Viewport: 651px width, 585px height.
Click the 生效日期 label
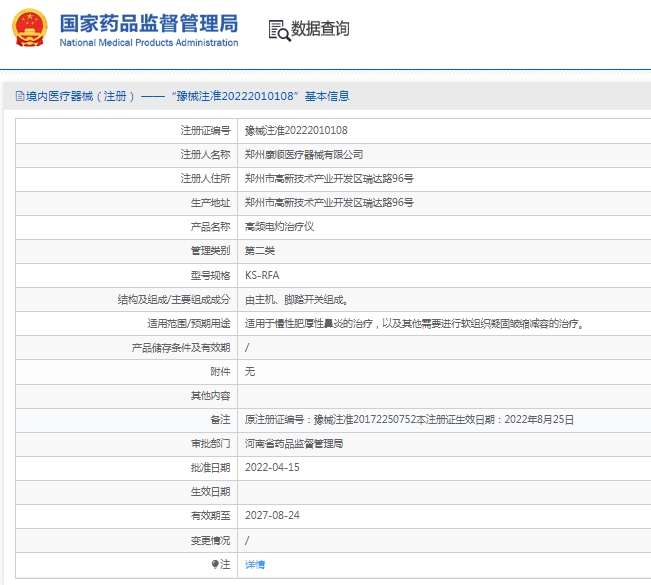coord(210,492)
